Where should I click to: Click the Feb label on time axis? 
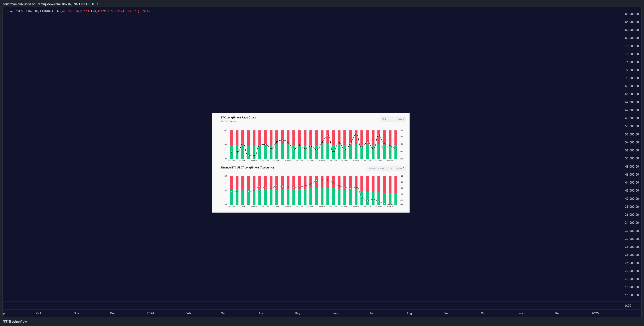(188, 313)
